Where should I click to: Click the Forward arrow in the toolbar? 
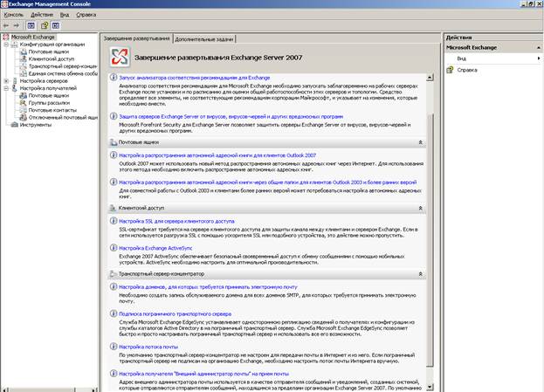pos(16,25)
